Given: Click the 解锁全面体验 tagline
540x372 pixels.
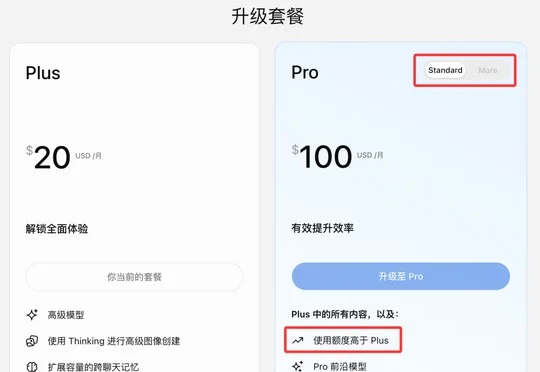Looking at the screenshot, I should [x=57, y=229].
